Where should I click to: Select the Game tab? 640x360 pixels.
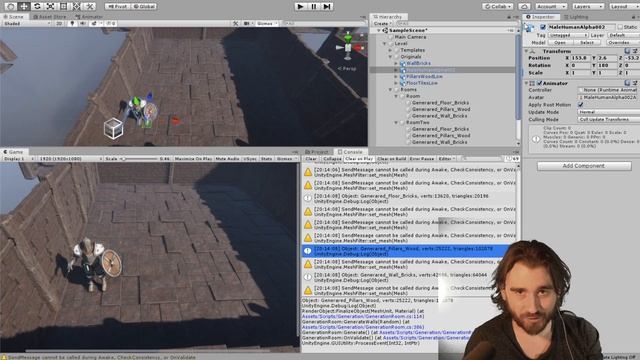click(13, 151)
